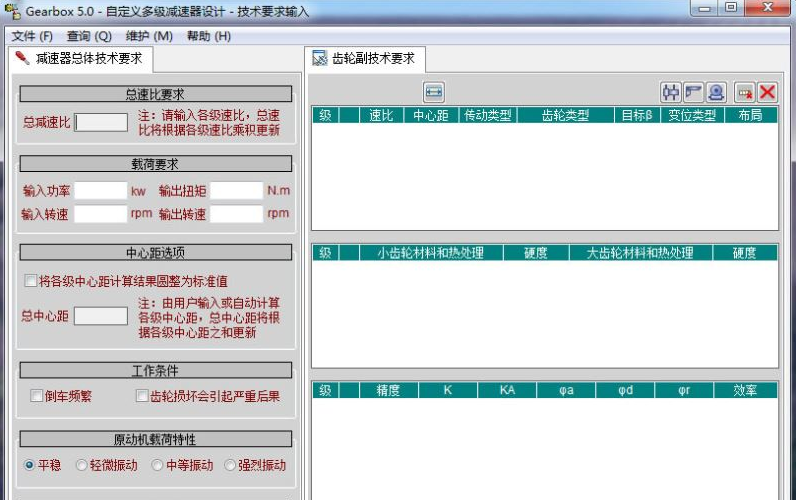
Task: Select the 轻微振动 radio button
Action: click(x=82, y=465)
